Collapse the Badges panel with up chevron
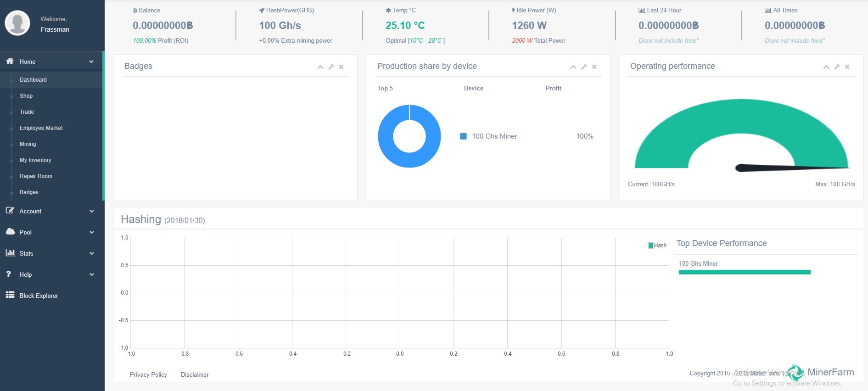 tap(320, 67)
